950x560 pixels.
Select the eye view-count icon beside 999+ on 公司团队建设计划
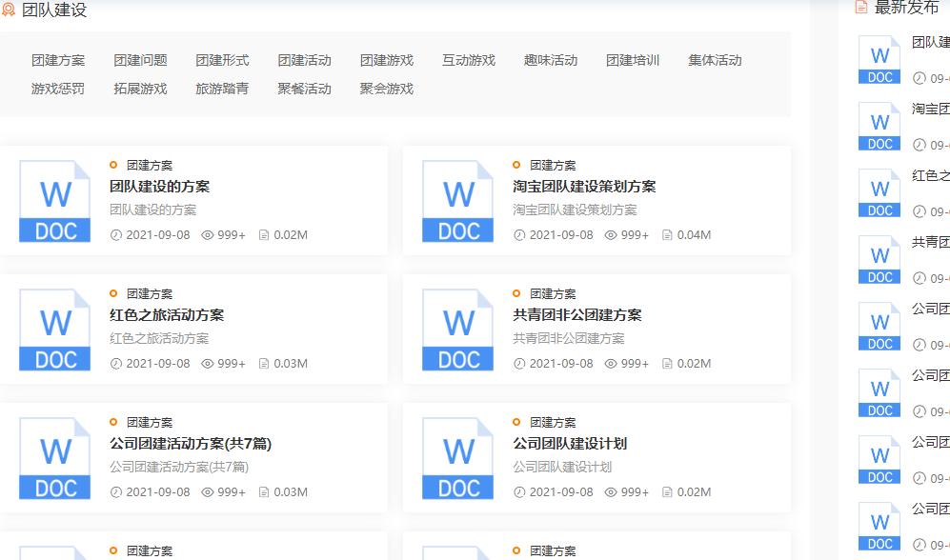610,492
